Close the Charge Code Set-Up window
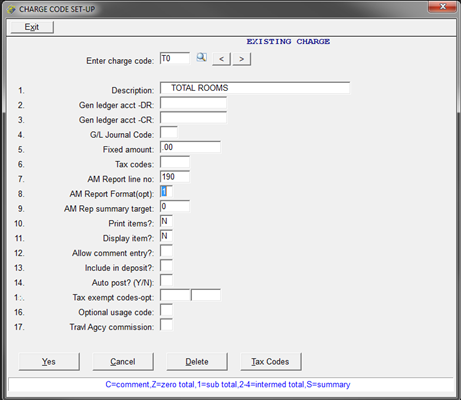The image size is (461, 400). (442, 7)
